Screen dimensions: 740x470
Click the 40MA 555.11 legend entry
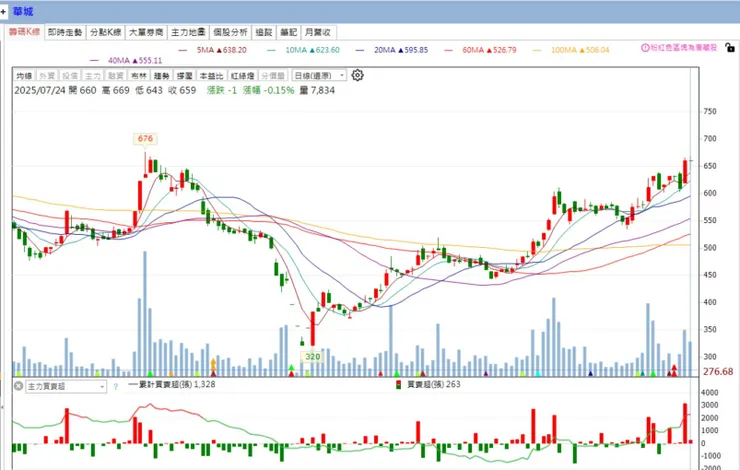tap(126, 60)
